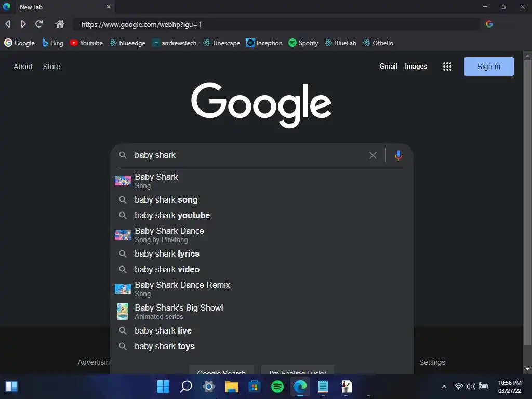Viewport: 532px width, 399px height.
Task: Open the Images link
Action: click(416, 66)
